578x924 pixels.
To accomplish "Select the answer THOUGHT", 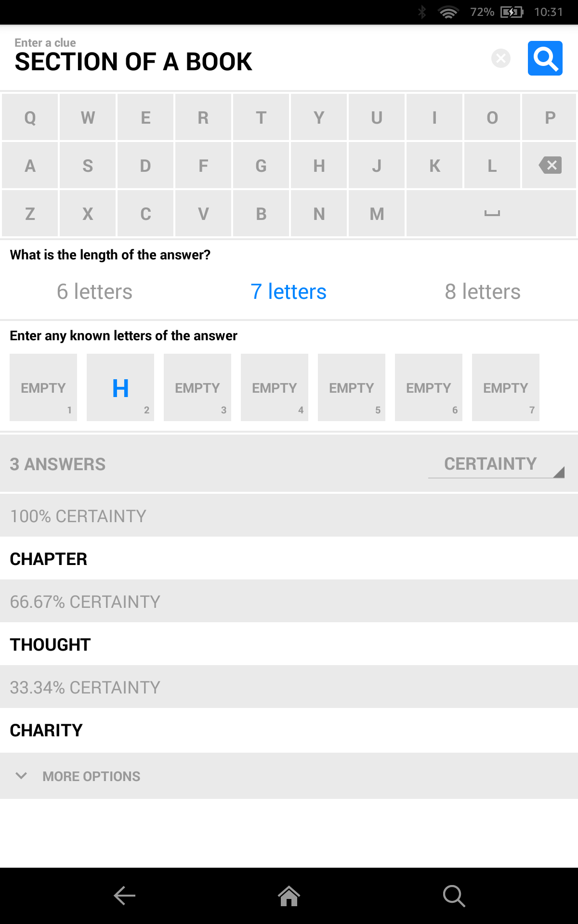I will pos(50,644).
